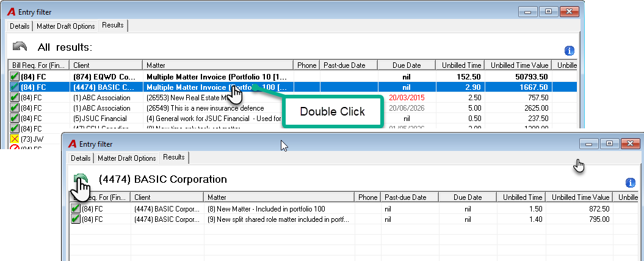The height and width of the screenshot is (261, 644).
Task: Select Results tab in BASIC Corporation window
Action: (174, 158)
